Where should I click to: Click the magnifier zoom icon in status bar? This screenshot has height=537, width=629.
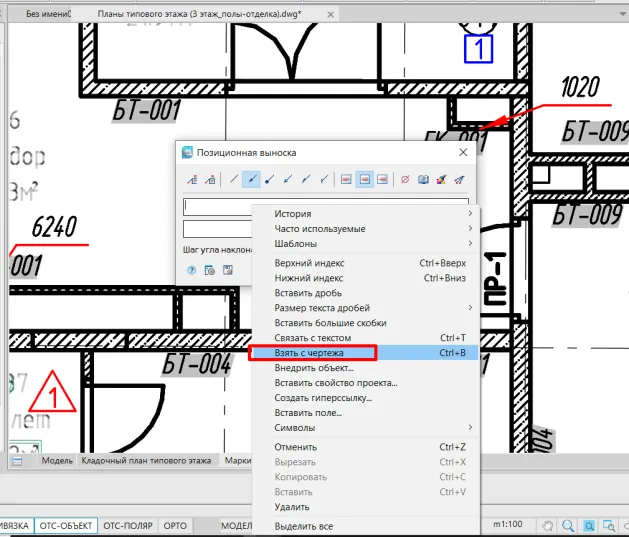(x=567, y=525)
